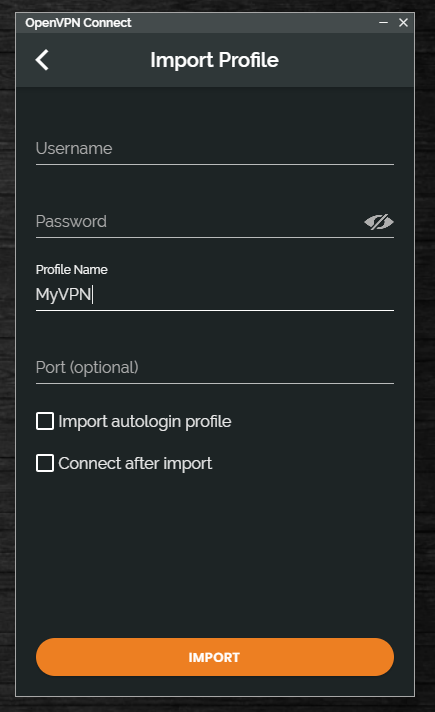Click the Port (optional) field
Image resolution: width=435 pixels, height=712 pixels.
click(215, 368)
